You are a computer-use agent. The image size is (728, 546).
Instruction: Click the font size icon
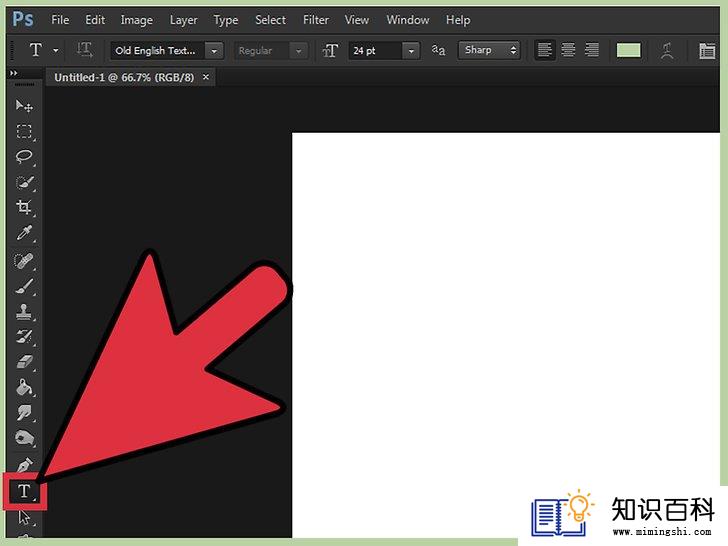pos(330,50)
